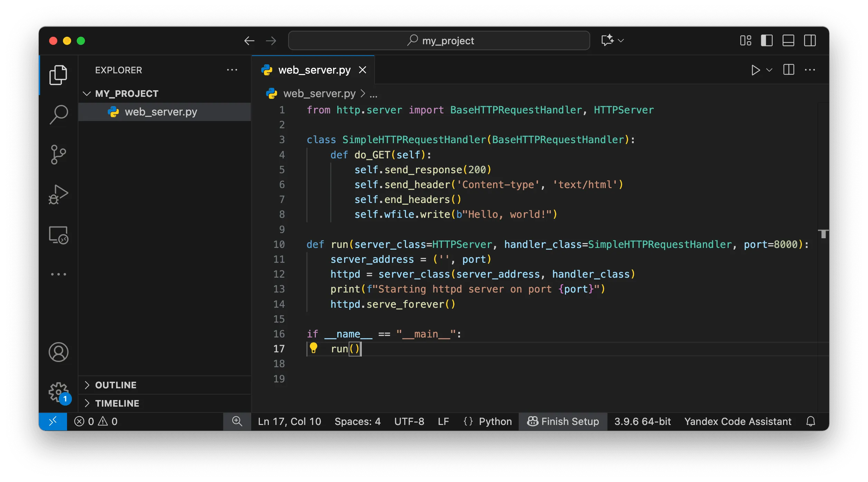
Task: Toggle the primary side bar visibility
Action: [767, 40]
